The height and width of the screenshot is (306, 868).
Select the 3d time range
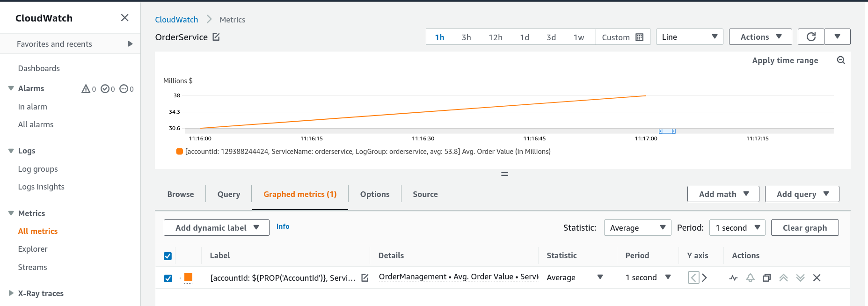point(551,37)
